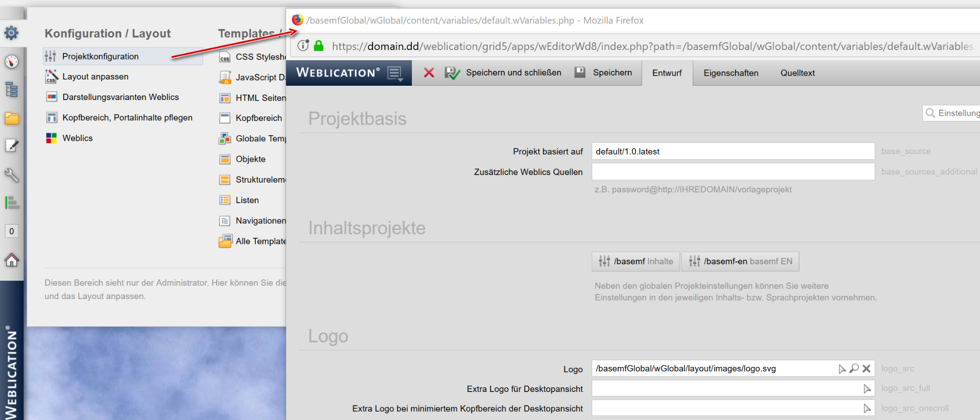This screenshot has height=420, width=980.
Task: Click the Projekt basiert auf input field
Action: 733,151
